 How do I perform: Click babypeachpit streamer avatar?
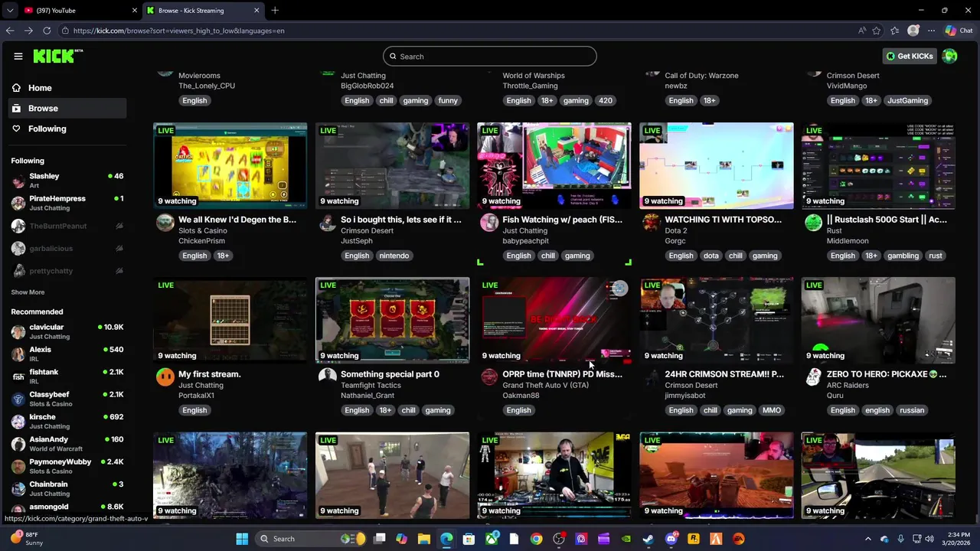[489, 223]
